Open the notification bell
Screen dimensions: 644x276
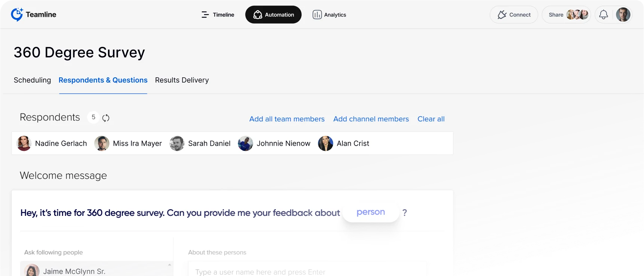click(603, 15)
